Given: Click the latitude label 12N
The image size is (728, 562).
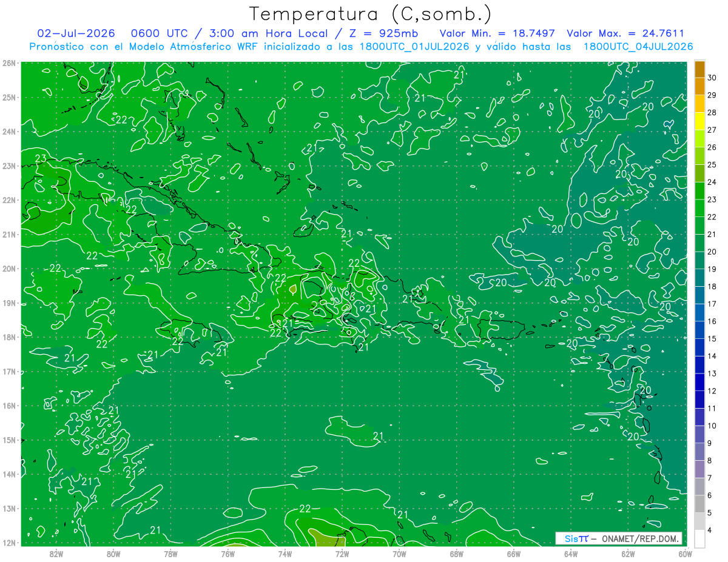Looking at the screenshot, I should point(8,543).
